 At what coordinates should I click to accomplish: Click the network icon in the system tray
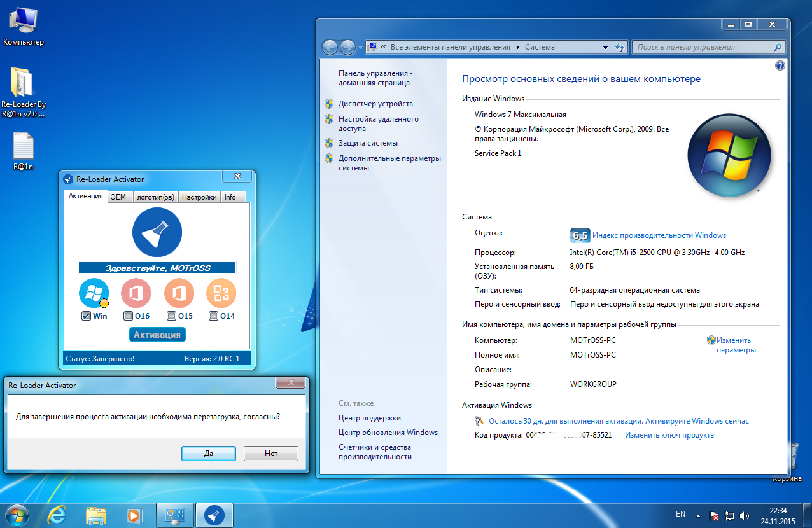(729, 515)
